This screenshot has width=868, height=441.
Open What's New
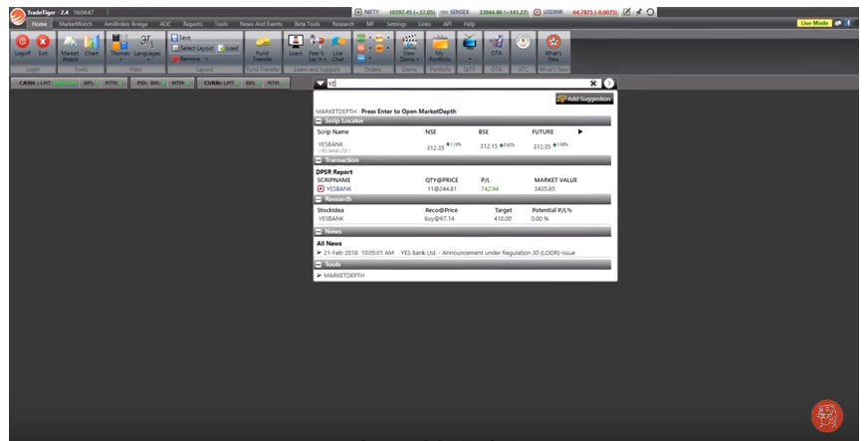point(553,48)
